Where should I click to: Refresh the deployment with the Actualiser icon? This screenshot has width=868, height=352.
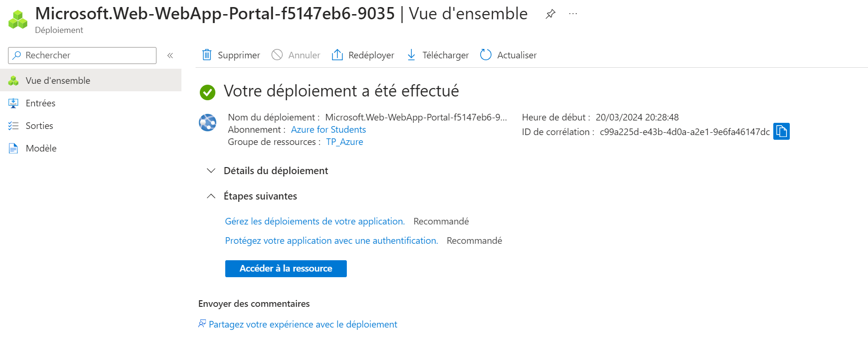pos(485,55)
